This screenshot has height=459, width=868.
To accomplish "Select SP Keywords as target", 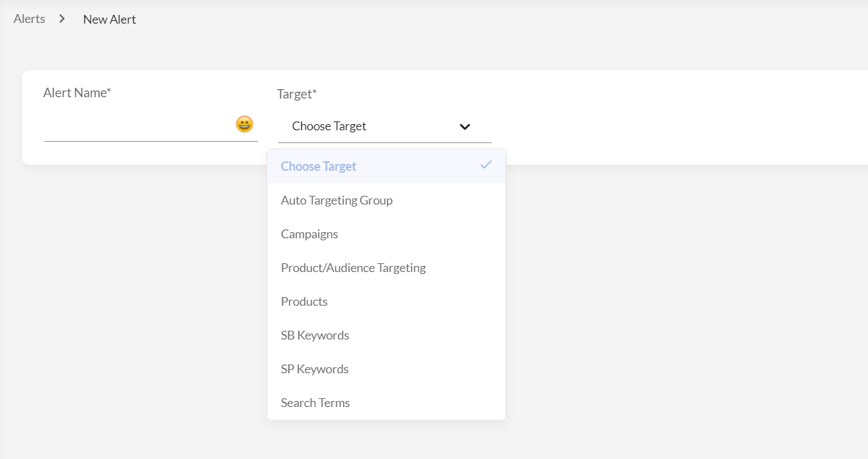I will pyautogui.click(x=386, y=369).
